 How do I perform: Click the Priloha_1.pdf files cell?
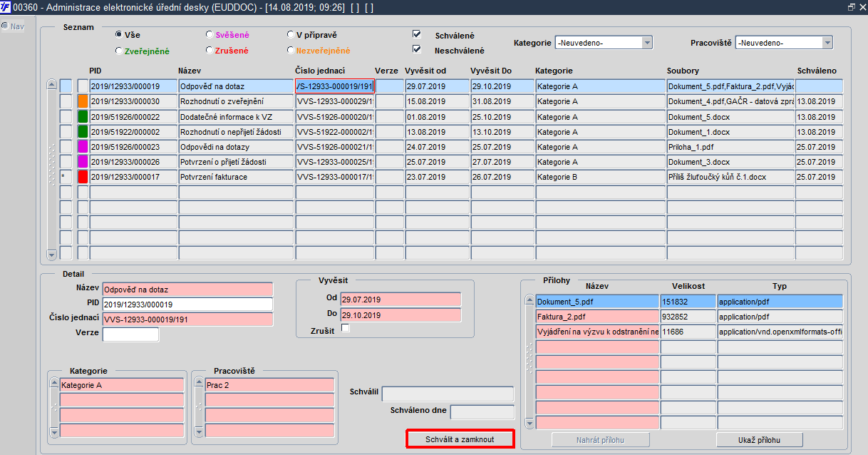(730, 146)
